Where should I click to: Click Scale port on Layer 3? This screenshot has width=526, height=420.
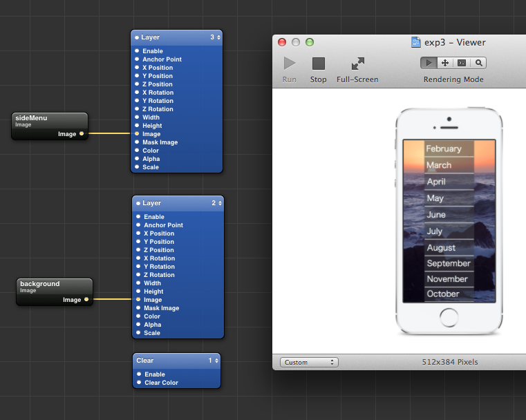point(137,167)
